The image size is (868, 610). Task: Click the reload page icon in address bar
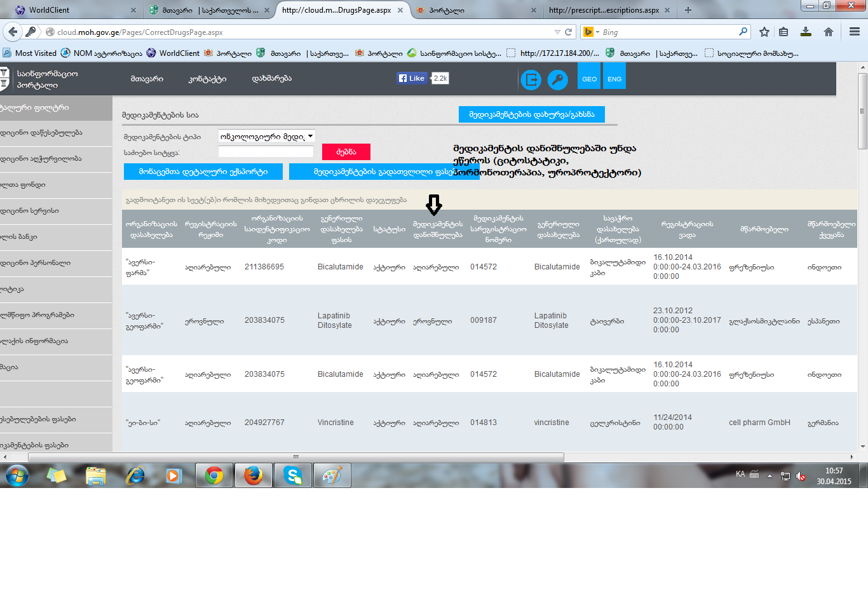point(569,32)
